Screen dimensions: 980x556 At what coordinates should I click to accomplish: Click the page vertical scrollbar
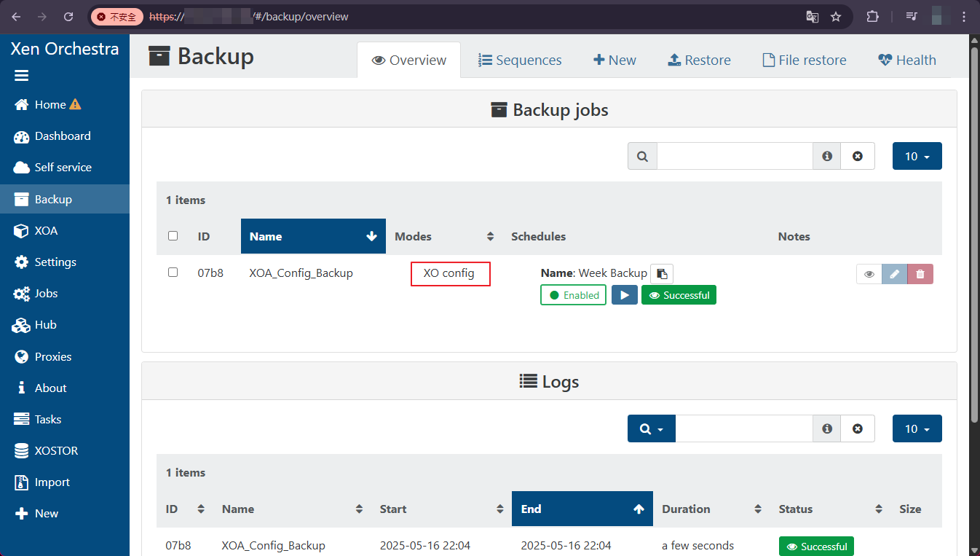tap(974, 233)
